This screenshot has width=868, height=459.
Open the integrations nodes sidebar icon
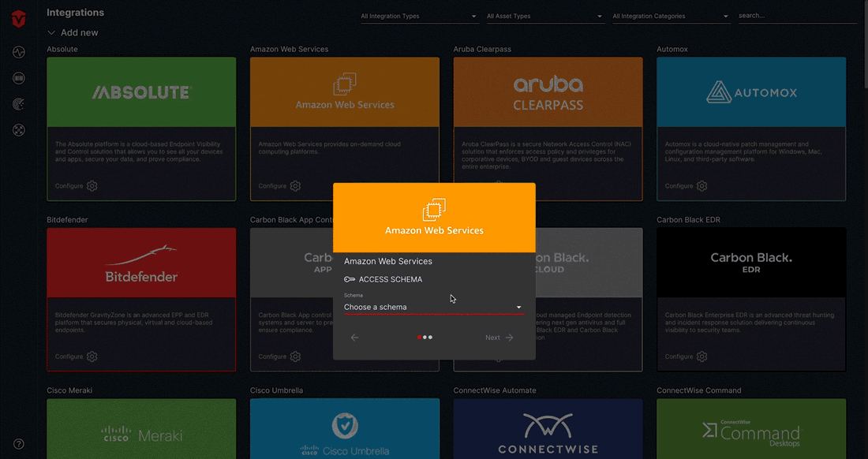tap(19, 130)
